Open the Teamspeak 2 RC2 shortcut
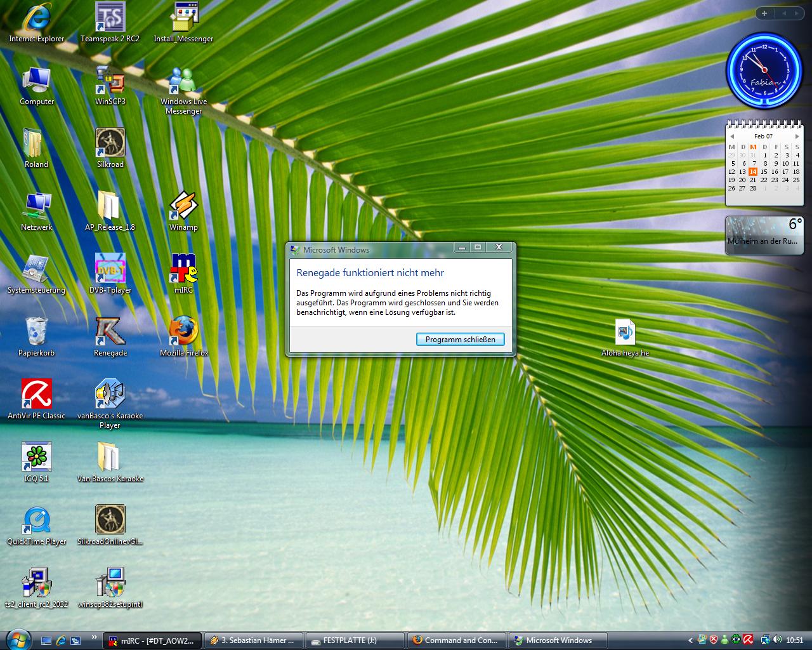The image size is (812, 650). click(110, 18)
